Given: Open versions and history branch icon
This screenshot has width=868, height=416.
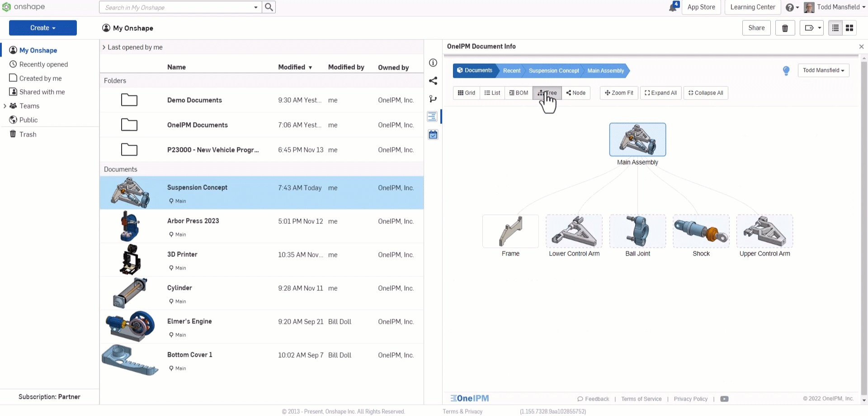Looking at the screenshot, I should pyautogui.click(x=433, y=99).
